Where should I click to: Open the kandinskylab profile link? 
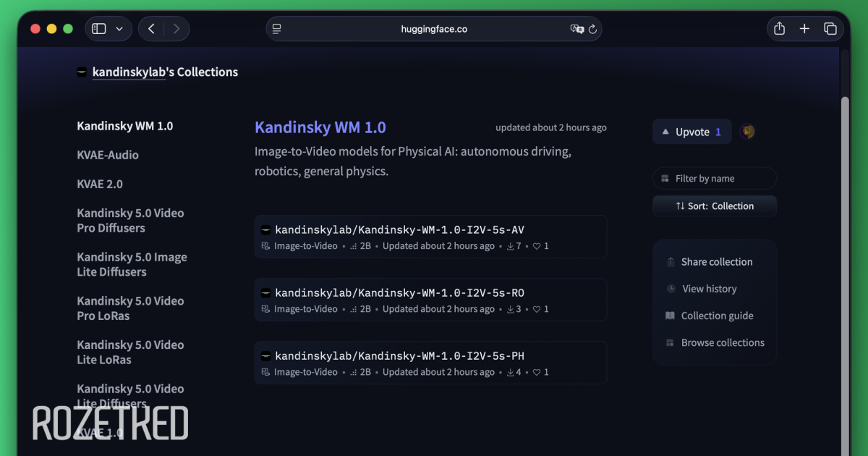[x=129, y=72]
